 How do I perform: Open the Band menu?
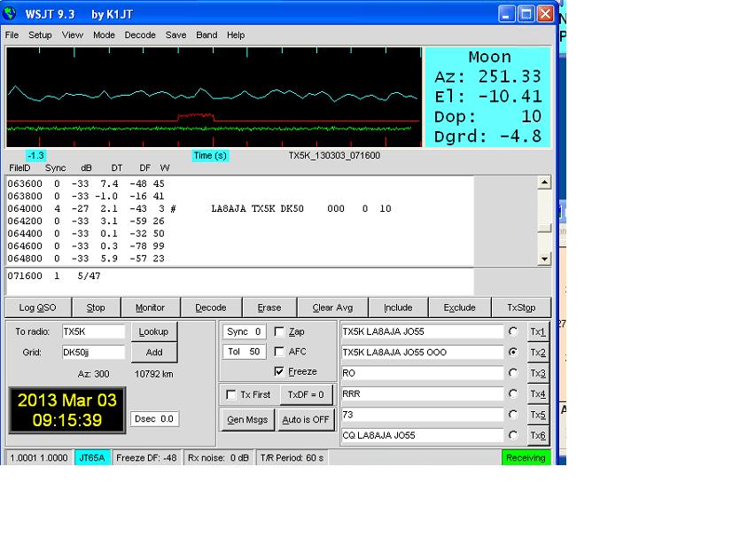click(206, 35)
